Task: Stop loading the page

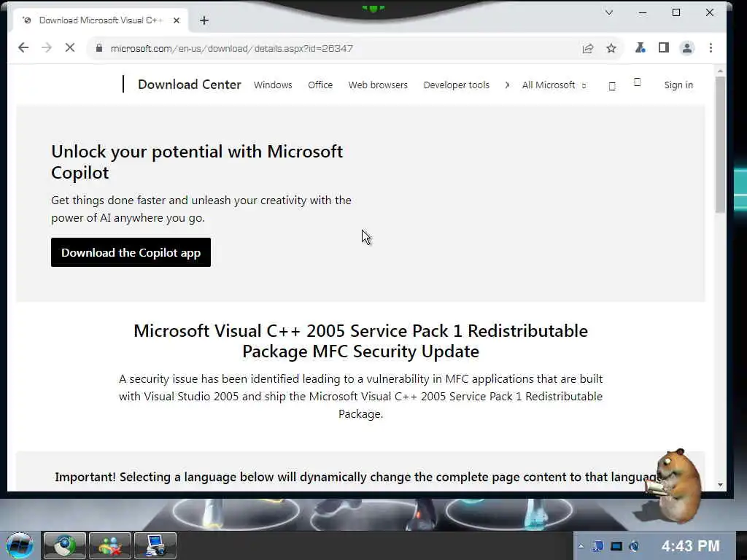Action: tap(69, 47)
